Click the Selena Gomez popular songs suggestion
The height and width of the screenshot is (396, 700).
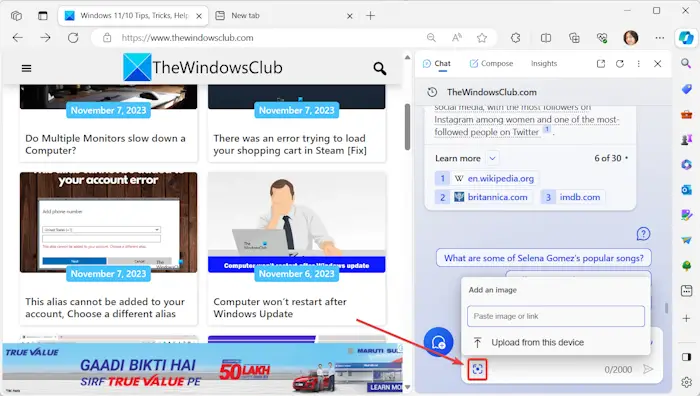point(543,258)
